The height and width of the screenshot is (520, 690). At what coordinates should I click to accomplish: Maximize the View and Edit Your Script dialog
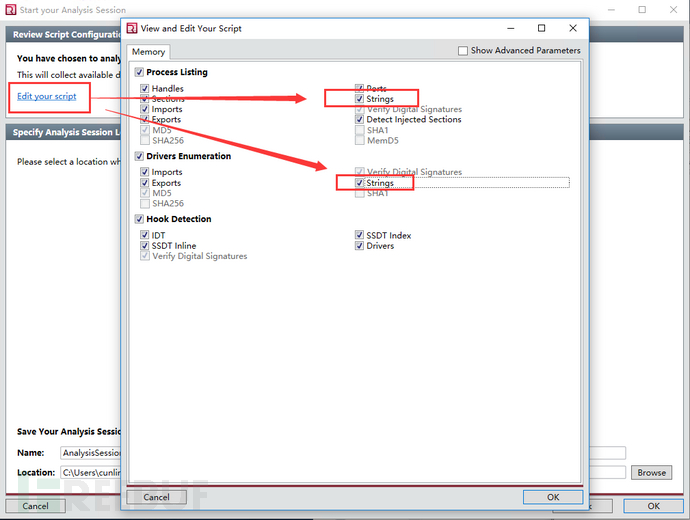coord(541,28)
